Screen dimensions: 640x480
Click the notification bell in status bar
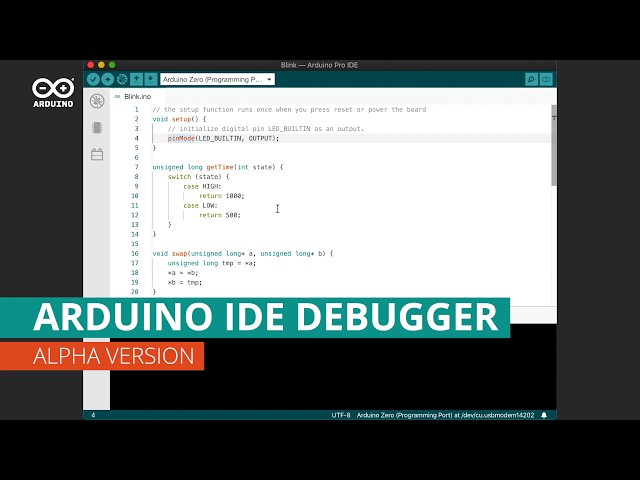tap(544, 415)
